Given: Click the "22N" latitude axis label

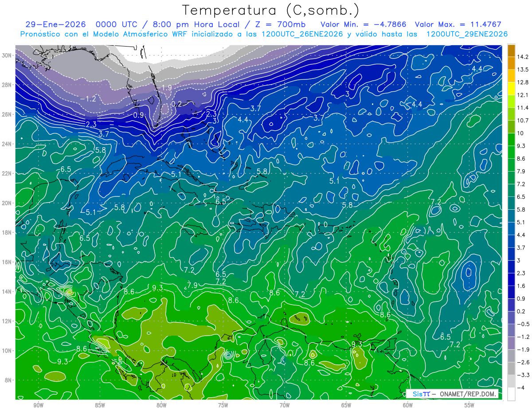Looking at the screenshot, I should pyautogui.click(x=7, y=173).
